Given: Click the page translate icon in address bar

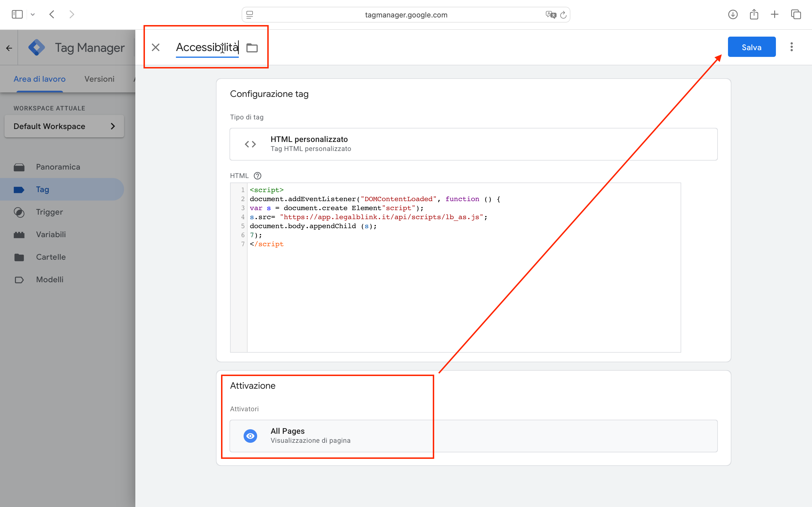Looking at the screenshot, I should pos(550,15).
